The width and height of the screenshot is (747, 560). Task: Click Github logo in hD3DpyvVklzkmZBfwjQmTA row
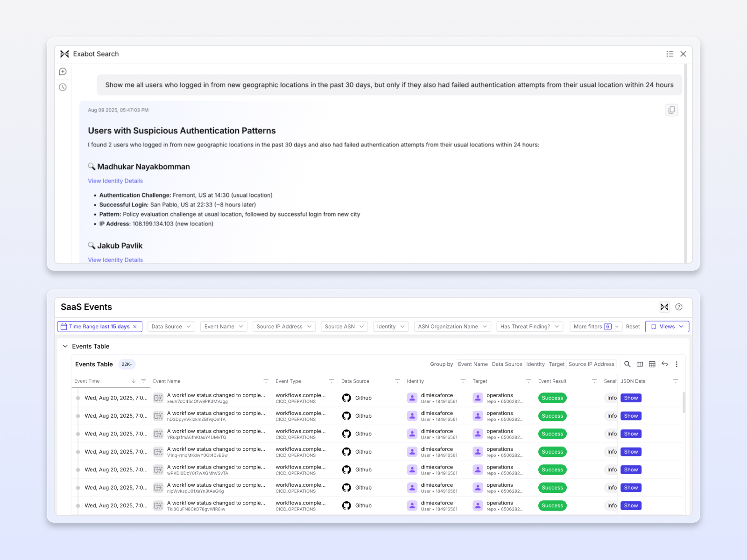tap(346, 416)
